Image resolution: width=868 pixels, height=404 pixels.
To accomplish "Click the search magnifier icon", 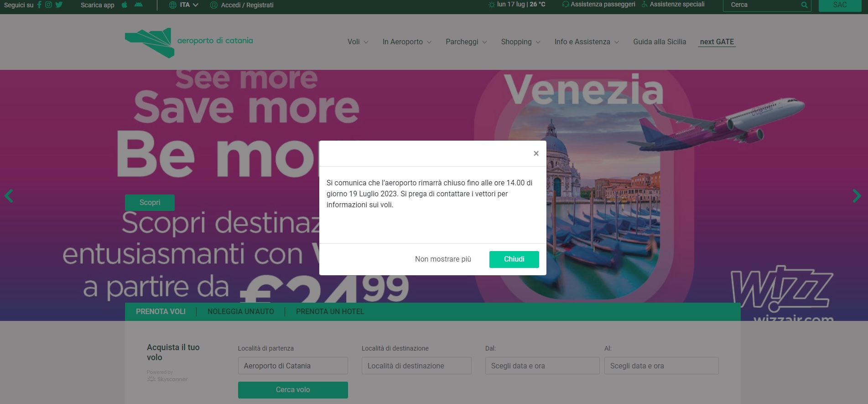I will (804, 5).
